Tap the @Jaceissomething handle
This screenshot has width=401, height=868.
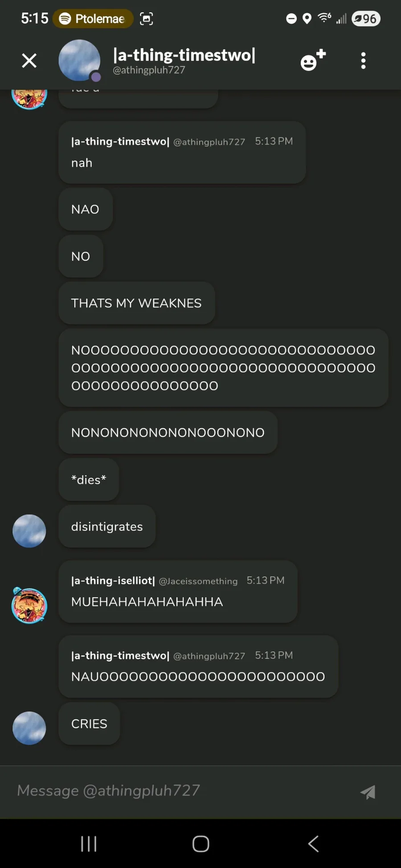[198, 581]
